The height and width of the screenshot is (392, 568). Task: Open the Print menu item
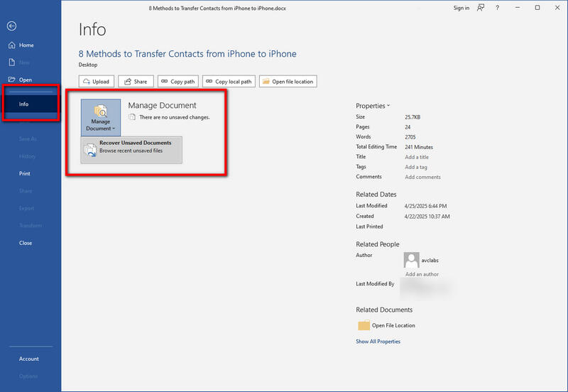pyautogui.click(x=25, y=173)
